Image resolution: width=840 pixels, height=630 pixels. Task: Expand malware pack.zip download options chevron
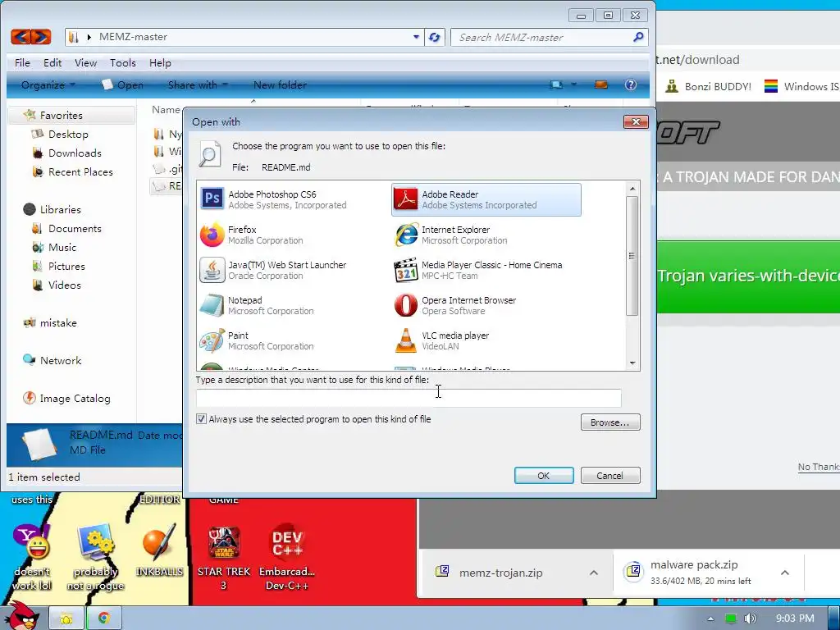click(785, 573)
